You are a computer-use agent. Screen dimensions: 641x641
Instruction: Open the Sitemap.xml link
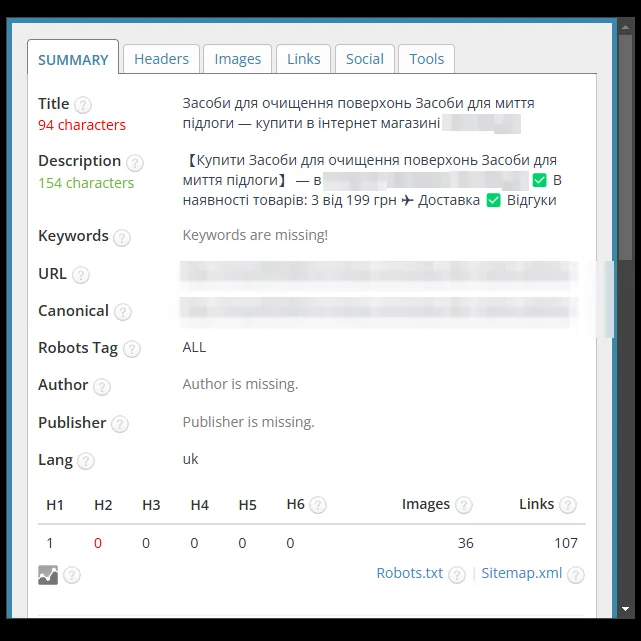[522, 573]
